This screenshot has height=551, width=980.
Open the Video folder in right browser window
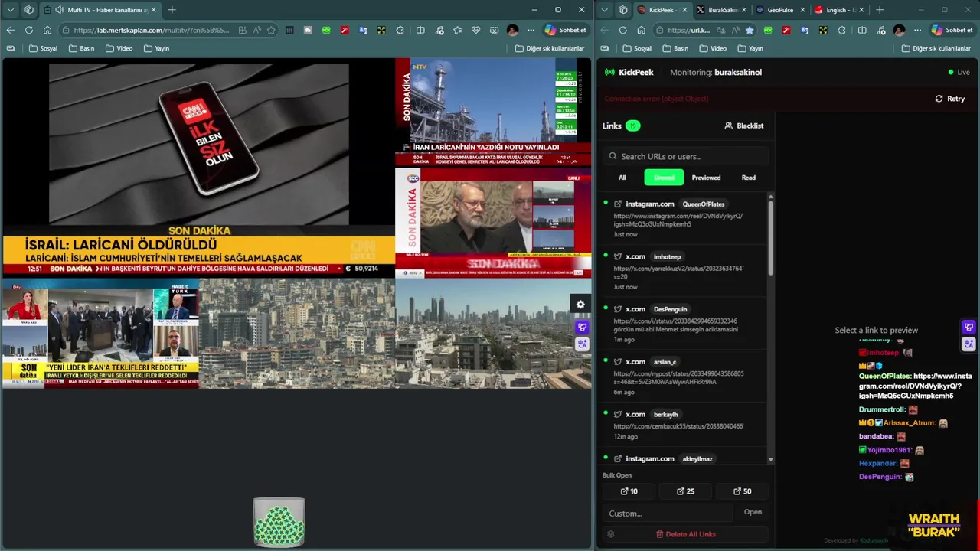coord(712,48)
